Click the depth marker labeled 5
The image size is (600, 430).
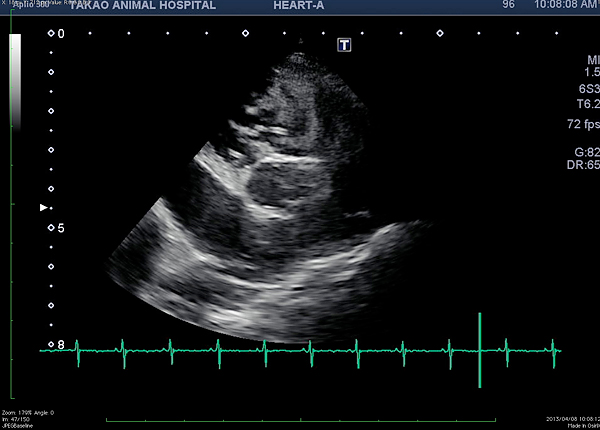(x=60, y=228)
